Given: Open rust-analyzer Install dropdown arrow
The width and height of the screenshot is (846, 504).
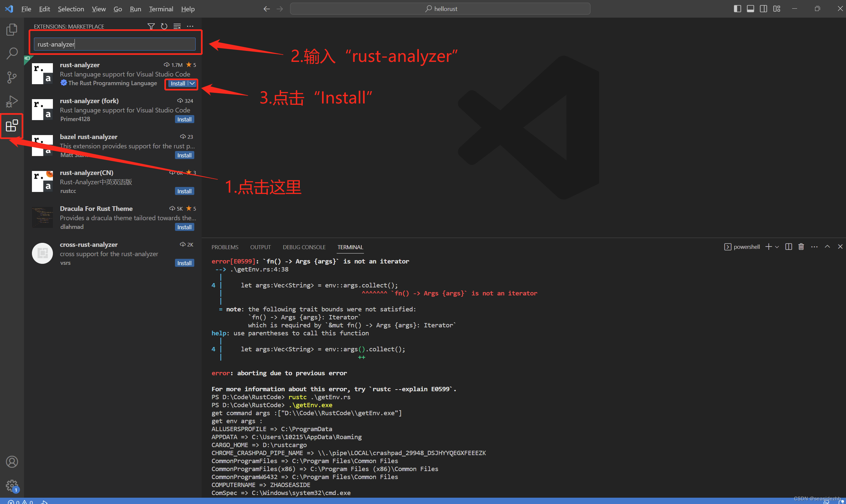Looking at the screenshot, I should [192, 84].
